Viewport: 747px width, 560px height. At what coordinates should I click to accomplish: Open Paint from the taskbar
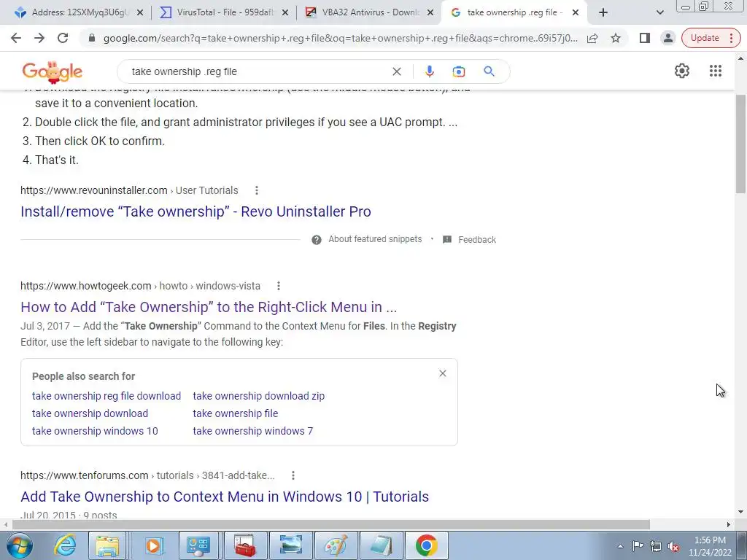click(x=336, y=545)
